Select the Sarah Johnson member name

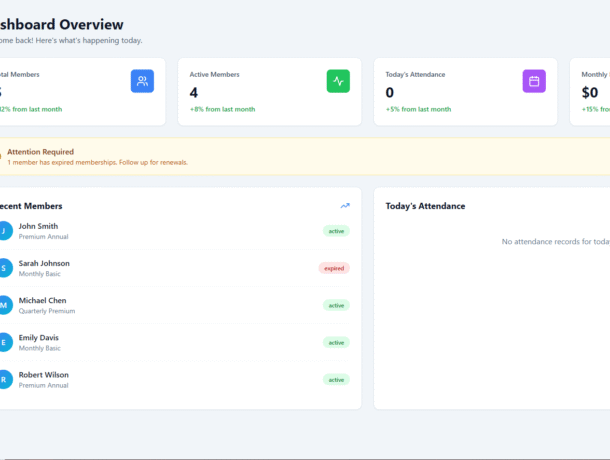pyautogui.click(x=44, y=263)
